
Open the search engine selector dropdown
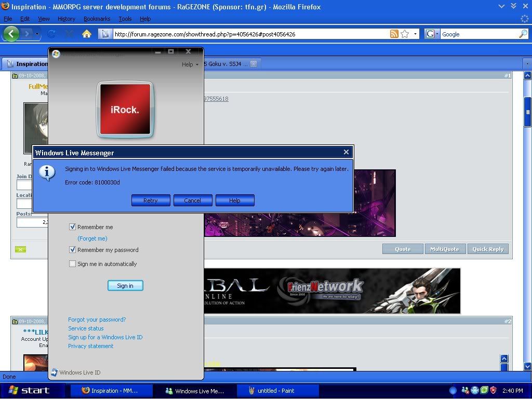[433, 34]
